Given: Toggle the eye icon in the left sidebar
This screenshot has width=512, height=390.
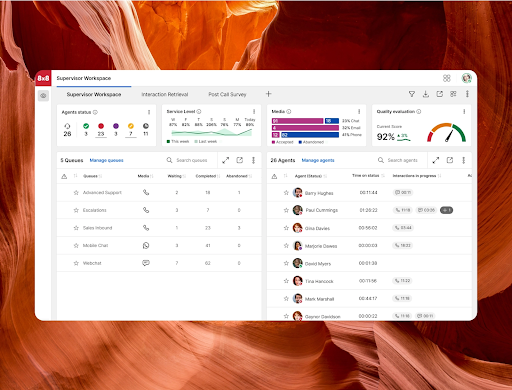Looking at the screenshot, I should [43, 96].
